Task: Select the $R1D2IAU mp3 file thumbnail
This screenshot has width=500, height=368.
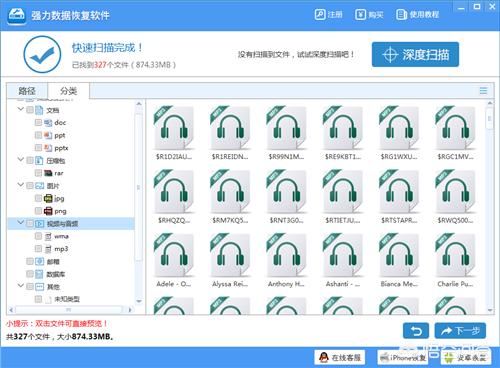Action: [x=174, y=128]
